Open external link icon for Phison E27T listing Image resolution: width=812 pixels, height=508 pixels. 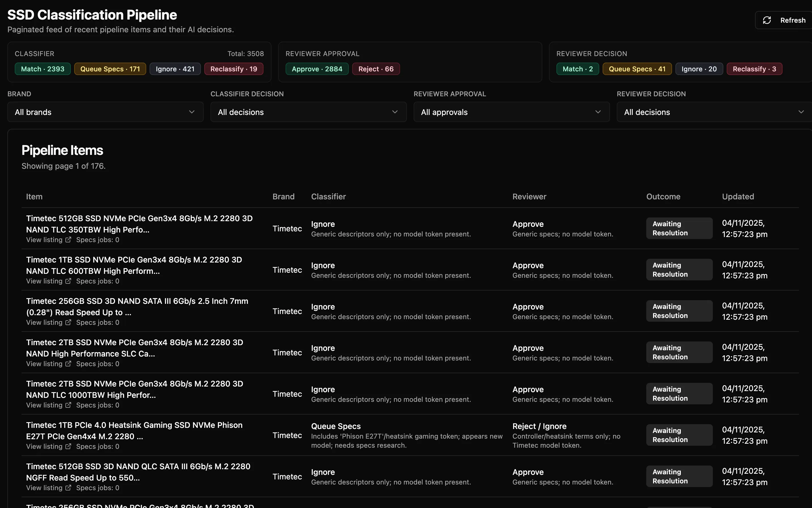(x=68, y=447)
